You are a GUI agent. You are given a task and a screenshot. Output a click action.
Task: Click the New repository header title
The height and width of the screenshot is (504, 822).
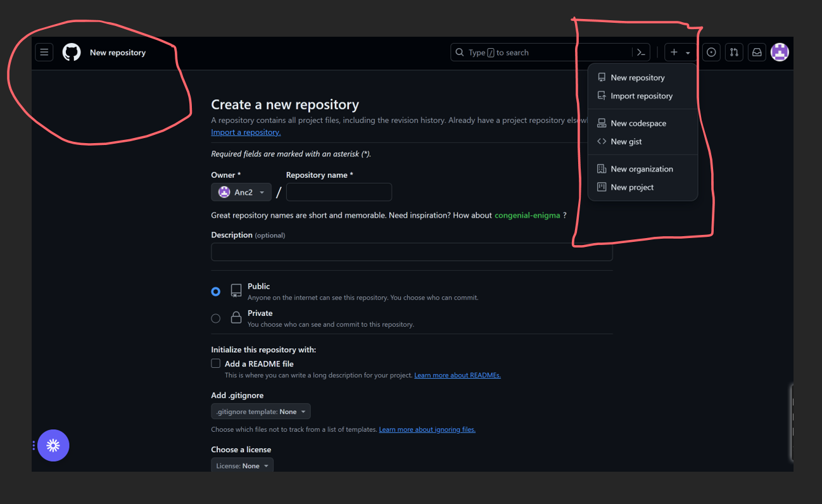pyautogui.click(x=118, y=53)
